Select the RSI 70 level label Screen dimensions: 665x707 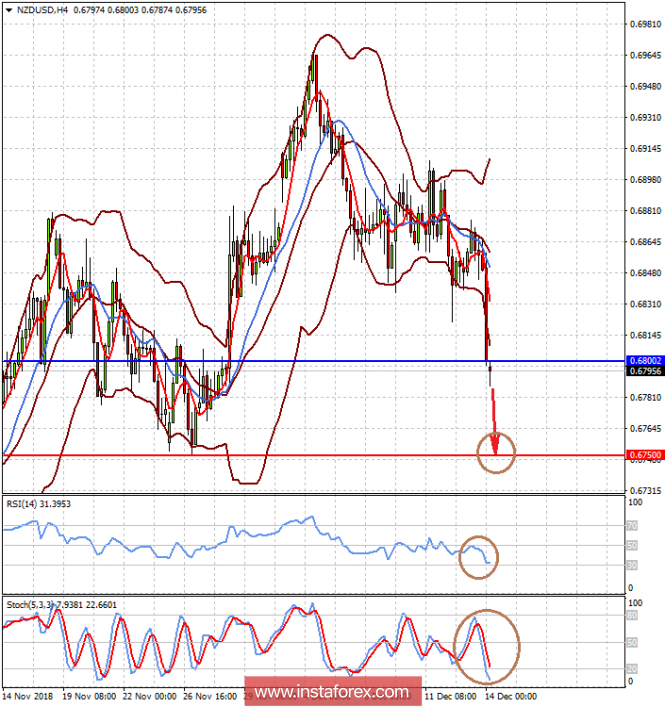click(x=632, y=526)
